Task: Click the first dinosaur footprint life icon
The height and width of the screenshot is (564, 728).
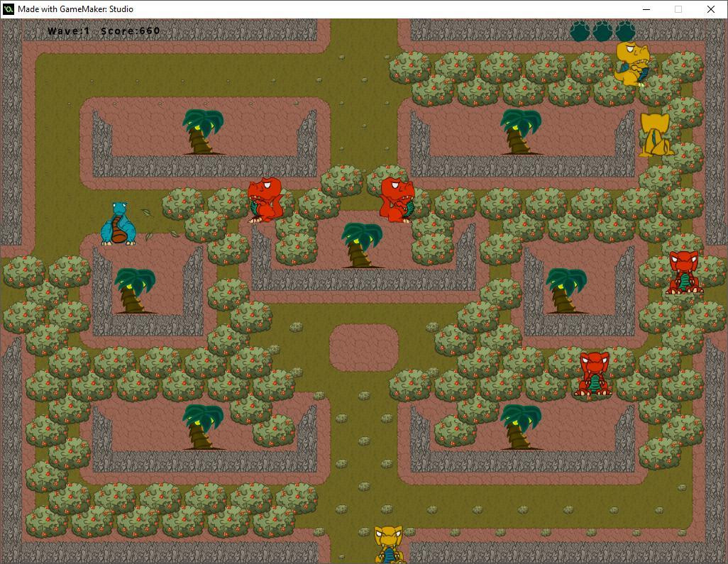Action: click(x=580, y=31)
